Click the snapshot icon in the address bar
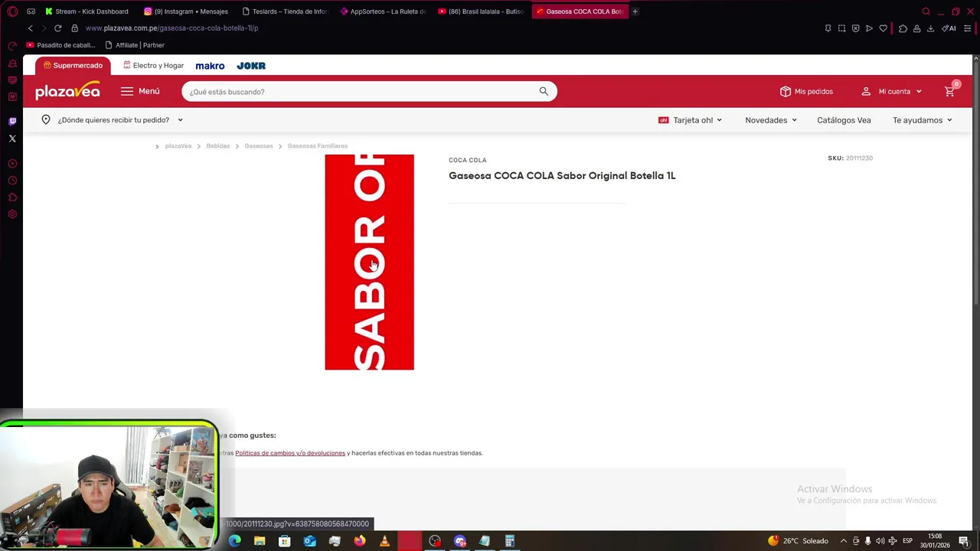The image size is (980, 551). coord(841,28)
